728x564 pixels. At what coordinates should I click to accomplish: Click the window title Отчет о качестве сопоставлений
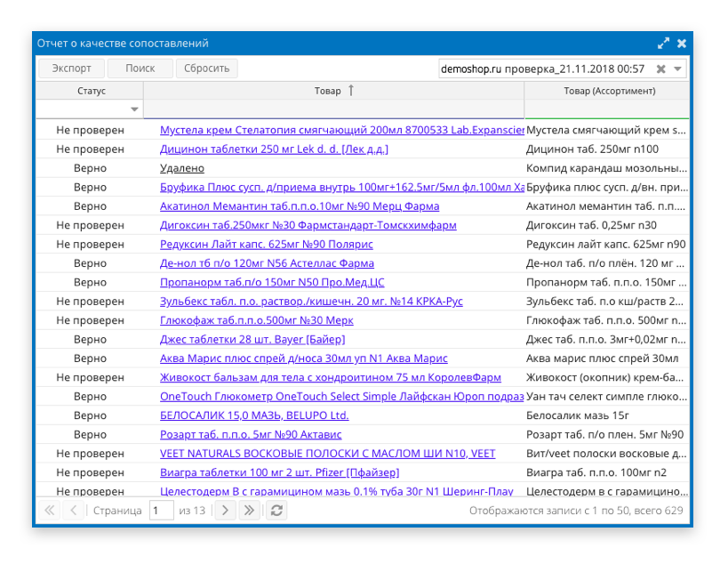point(123,44)
